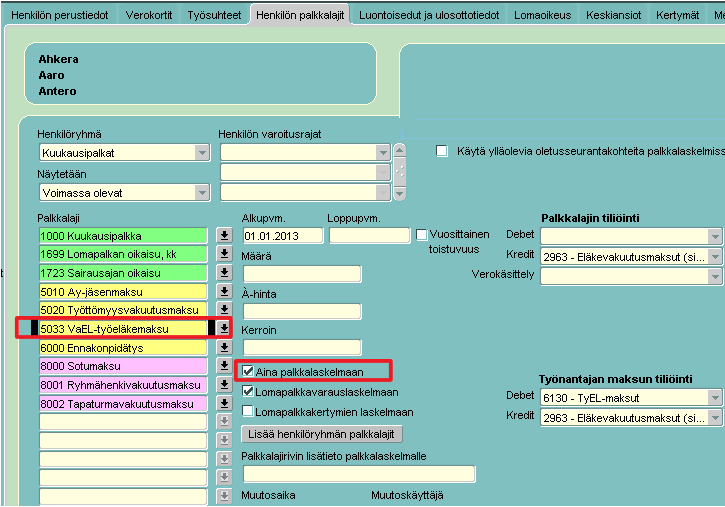Select the 1000 Kuukausipalkka row
Viewport: 725px width, 507px height.
[x=123, y=236]
